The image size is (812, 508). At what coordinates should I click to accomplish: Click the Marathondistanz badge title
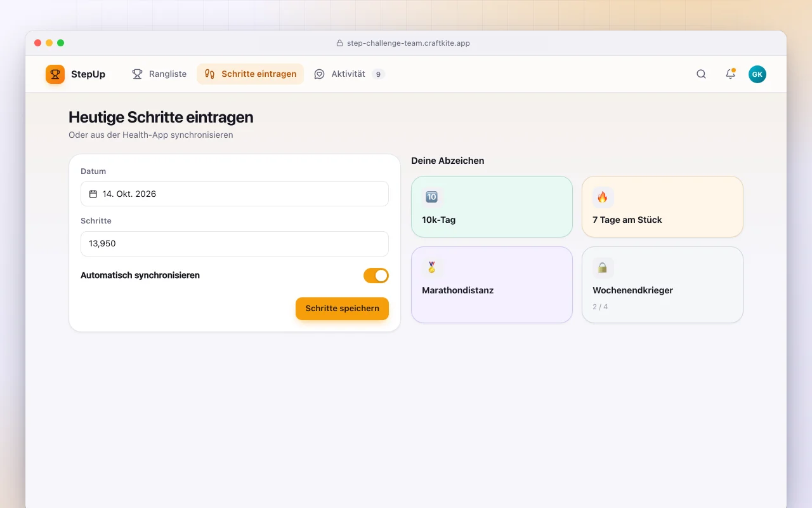tap(458, 290)
